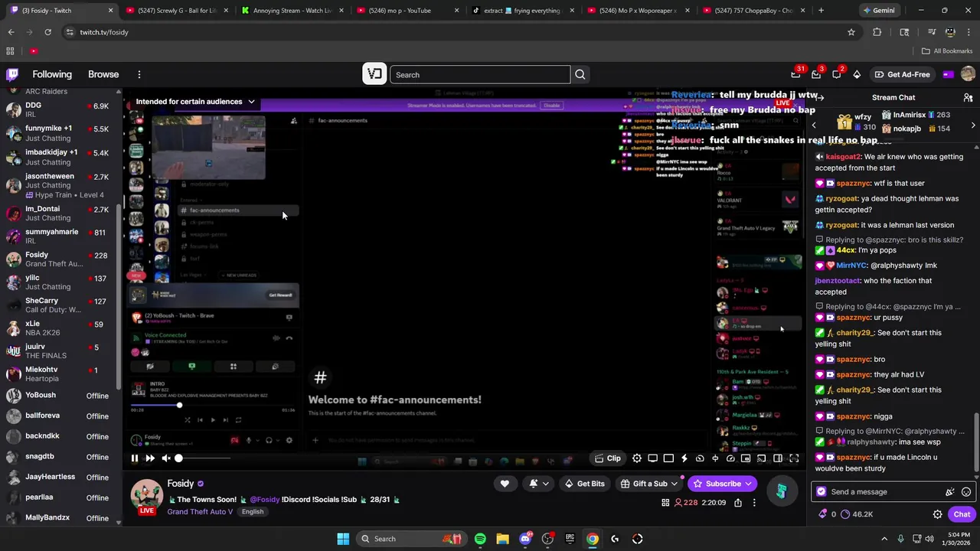Open the celebration party popper icon in chat
The image size is (980, 551).
click(950, 492)
